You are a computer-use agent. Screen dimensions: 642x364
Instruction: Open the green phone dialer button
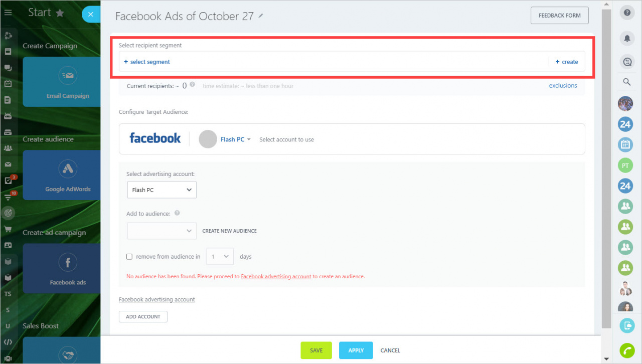pyautogui.click(x=627, y=350)
